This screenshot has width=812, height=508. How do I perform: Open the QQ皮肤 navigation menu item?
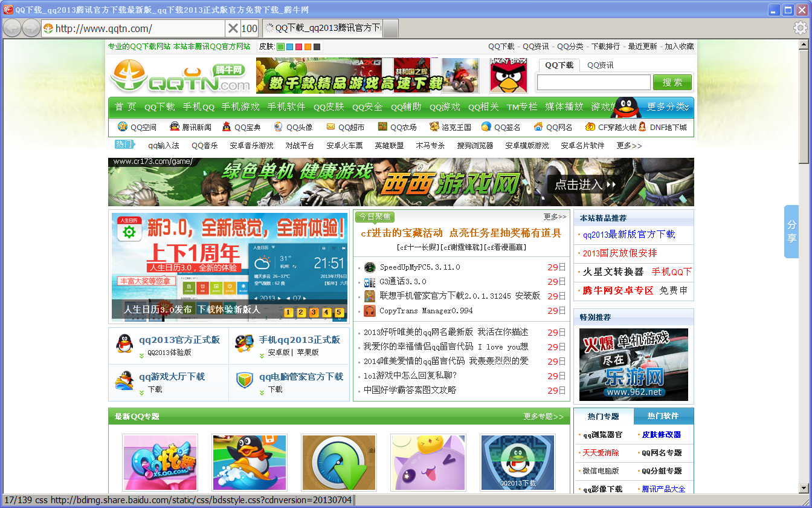point(329,107)
